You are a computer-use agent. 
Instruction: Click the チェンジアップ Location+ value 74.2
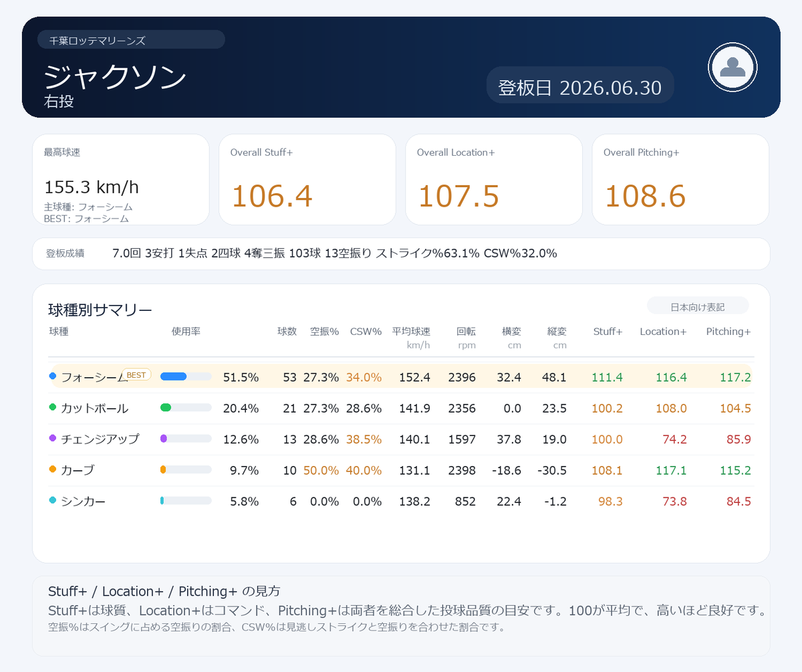[x=674, y=439]
